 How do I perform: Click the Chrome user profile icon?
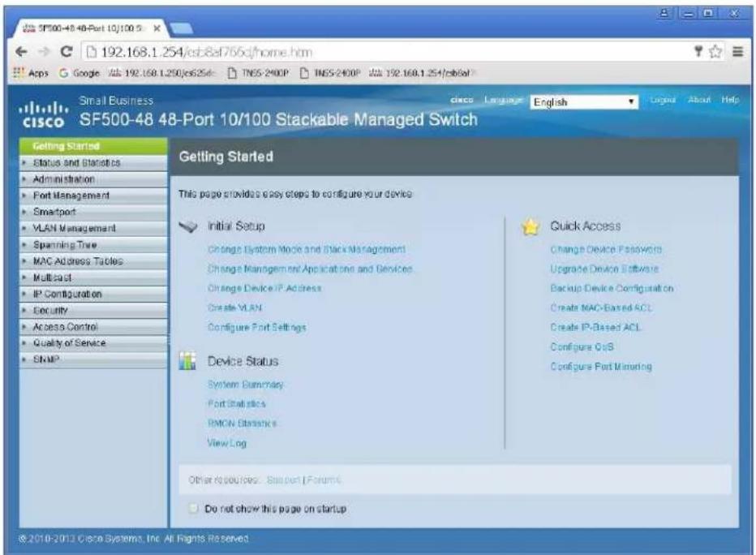click(x=664, y=14)
